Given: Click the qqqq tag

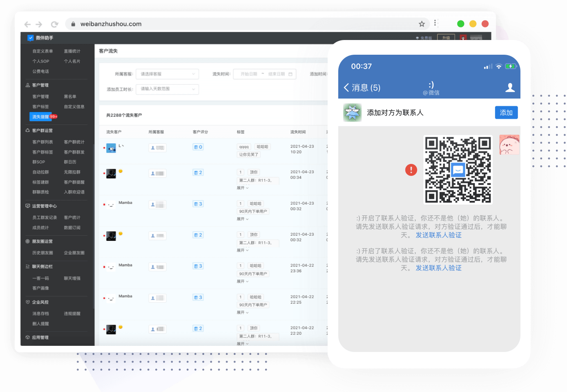Looking at the screenshot, I should pos(244,147).
